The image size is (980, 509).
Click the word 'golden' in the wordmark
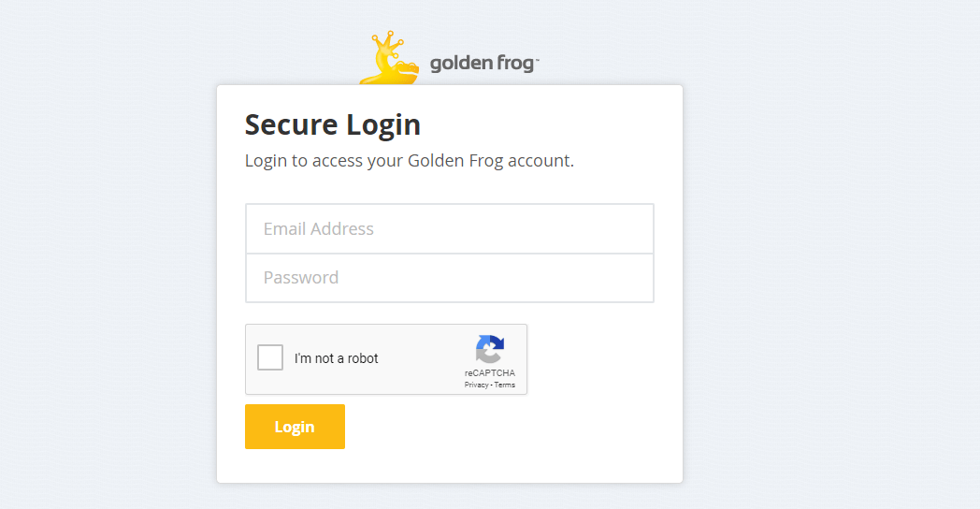459,65
